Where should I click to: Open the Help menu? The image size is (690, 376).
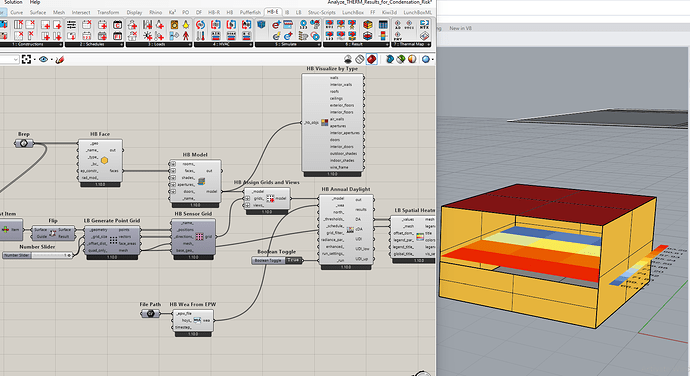(x=35, y=2)
